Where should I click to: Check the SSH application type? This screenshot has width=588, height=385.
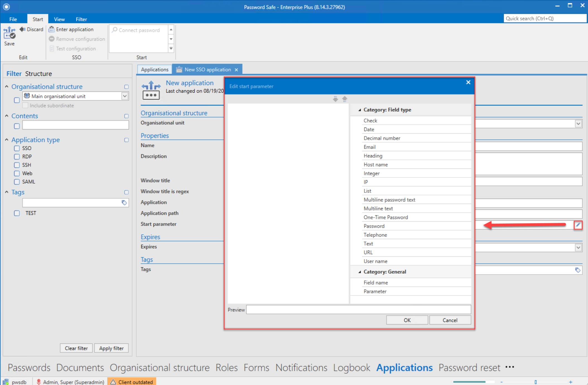(x=17, y=165)
